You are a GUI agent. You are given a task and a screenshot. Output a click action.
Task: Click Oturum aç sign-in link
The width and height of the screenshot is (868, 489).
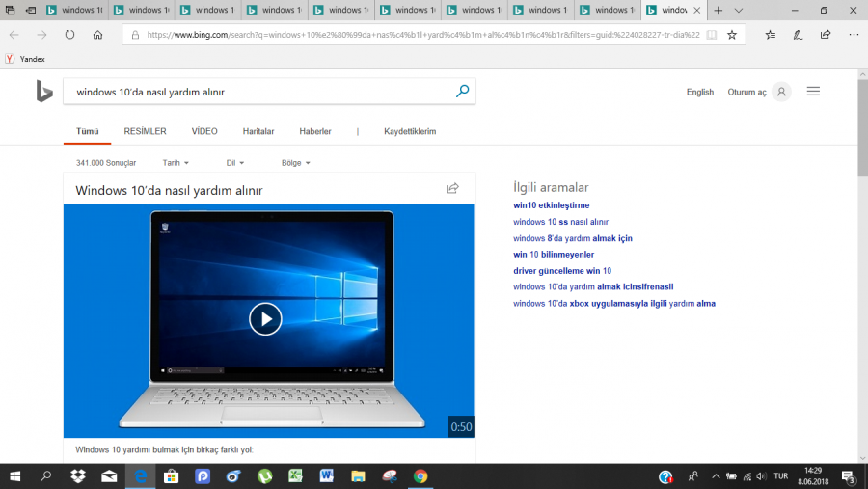(x=746, y=92)
